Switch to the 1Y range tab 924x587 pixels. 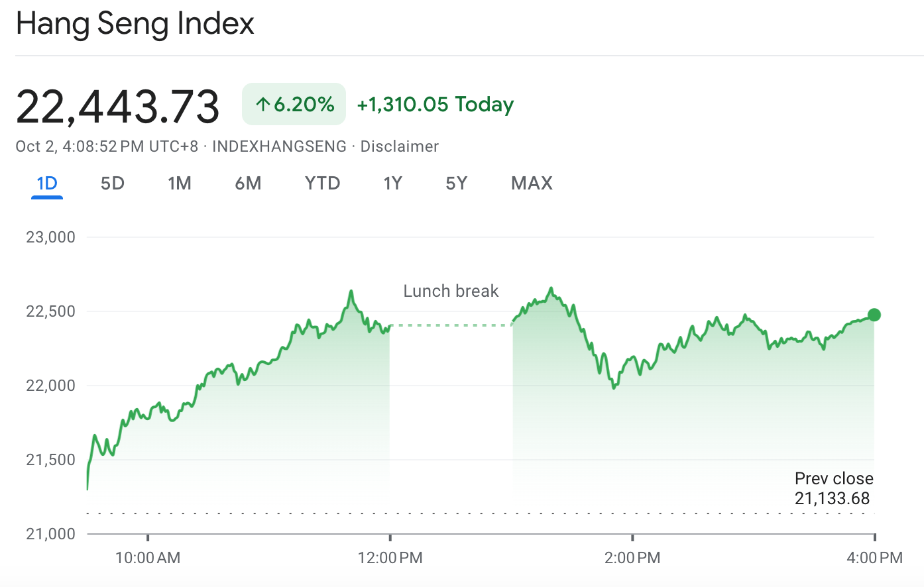[392, 184]
